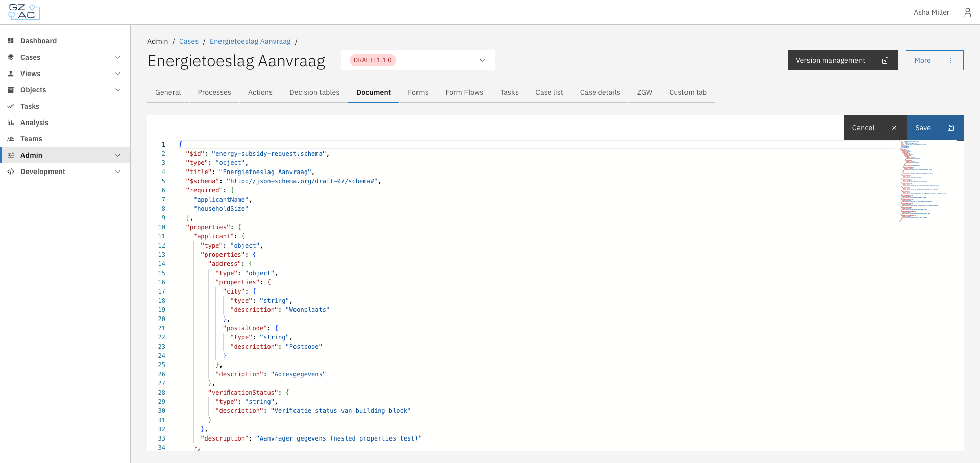980x463 pixels.
Task: Switch to the Processes tab
Action: [214, 92]
